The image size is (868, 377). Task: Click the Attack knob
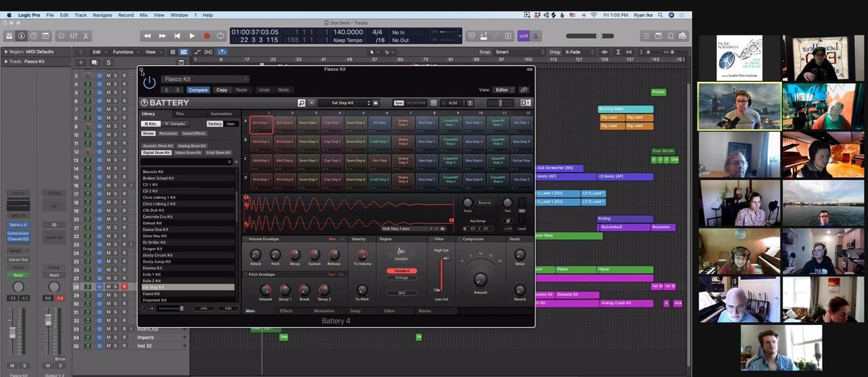255,255
